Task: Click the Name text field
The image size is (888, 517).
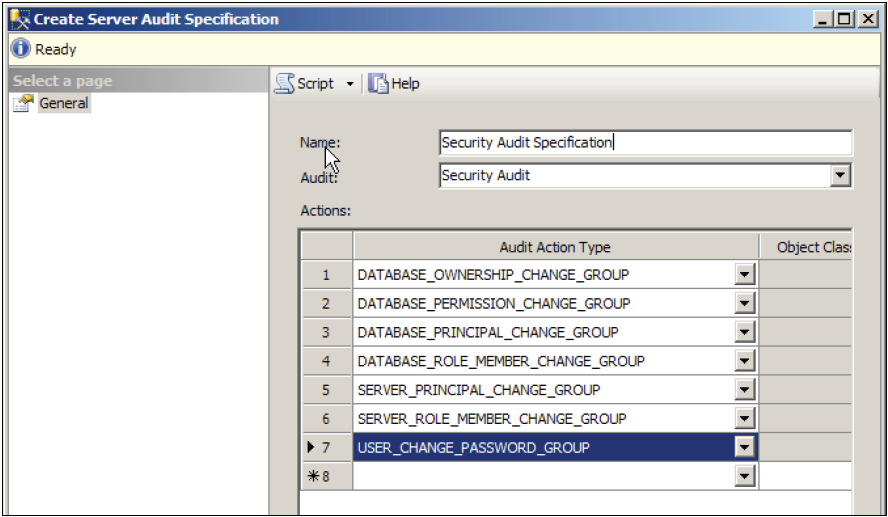Action: click(x=645, y=142)
